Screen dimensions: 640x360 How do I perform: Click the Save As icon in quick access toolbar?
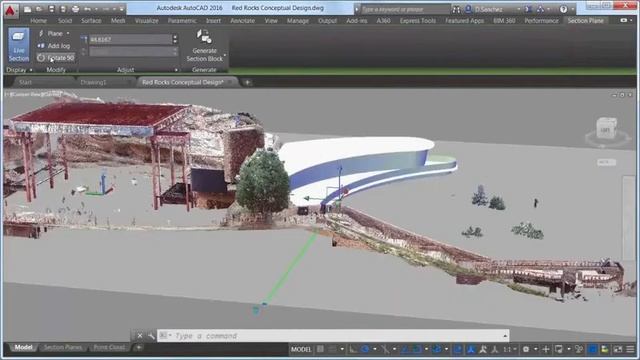click(x=63, y=9)
